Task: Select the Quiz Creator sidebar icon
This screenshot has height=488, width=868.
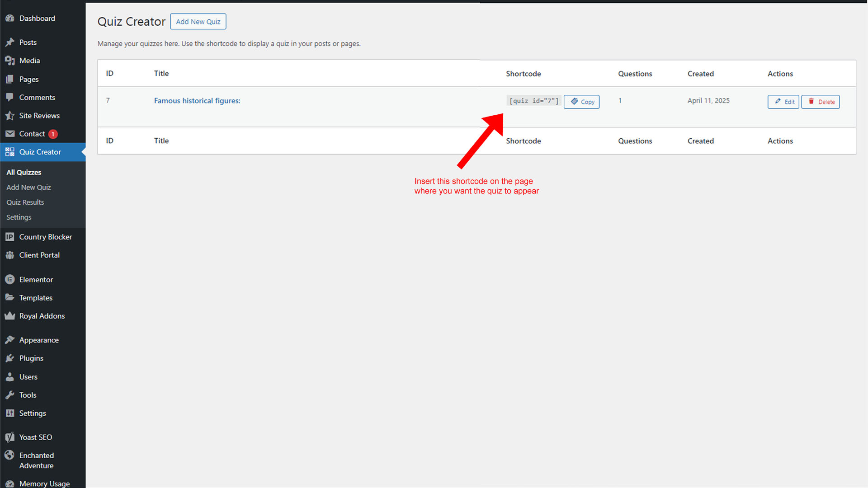Action: point(10,152)
